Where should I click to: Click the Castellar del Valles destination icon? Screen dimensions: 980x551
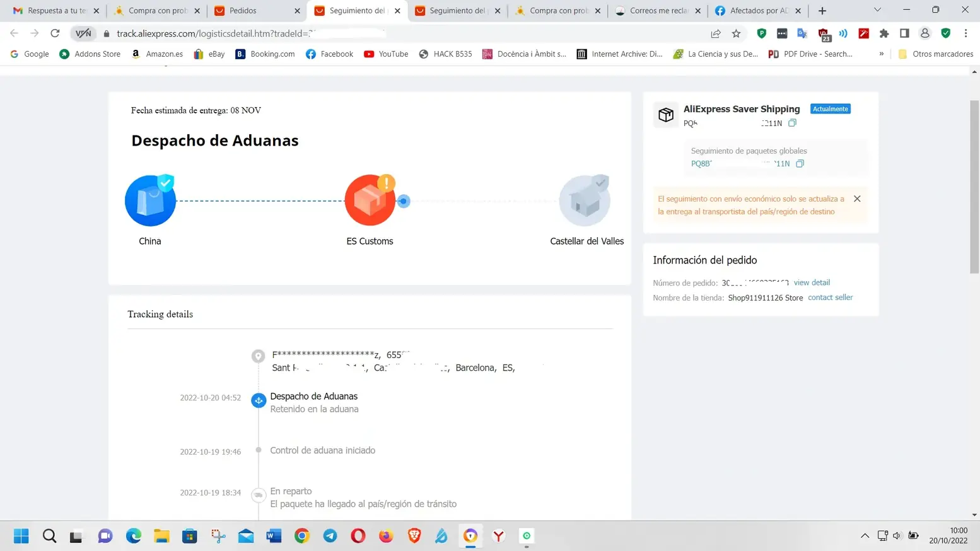click(585, 200)
